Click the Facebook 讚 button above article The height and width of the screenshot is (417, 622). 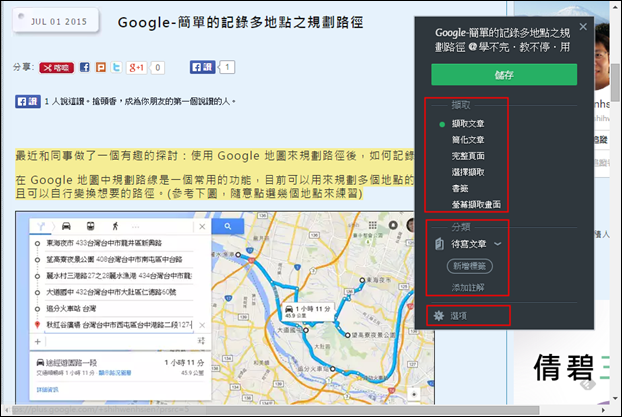pos(28,102)
